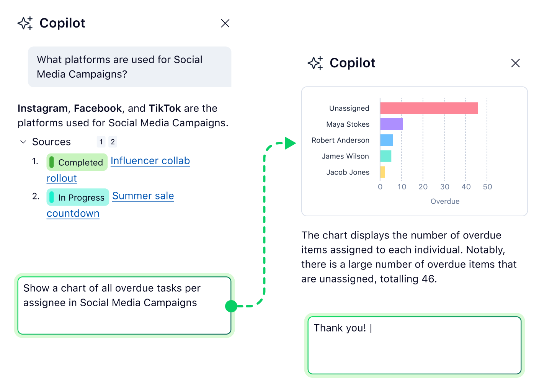The image size is (539, 392).
Task: Click the teal James Wilson bar
Action: point(385,156)
